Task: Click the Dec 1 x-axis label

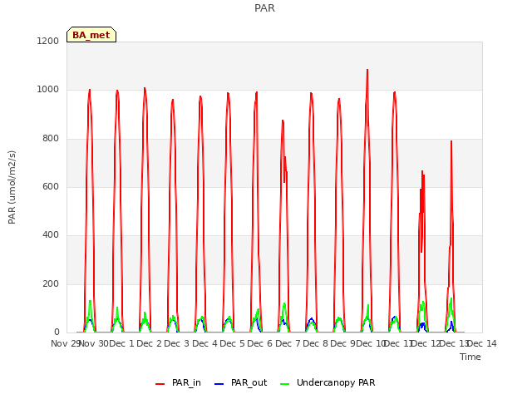Action: (121, 343)
